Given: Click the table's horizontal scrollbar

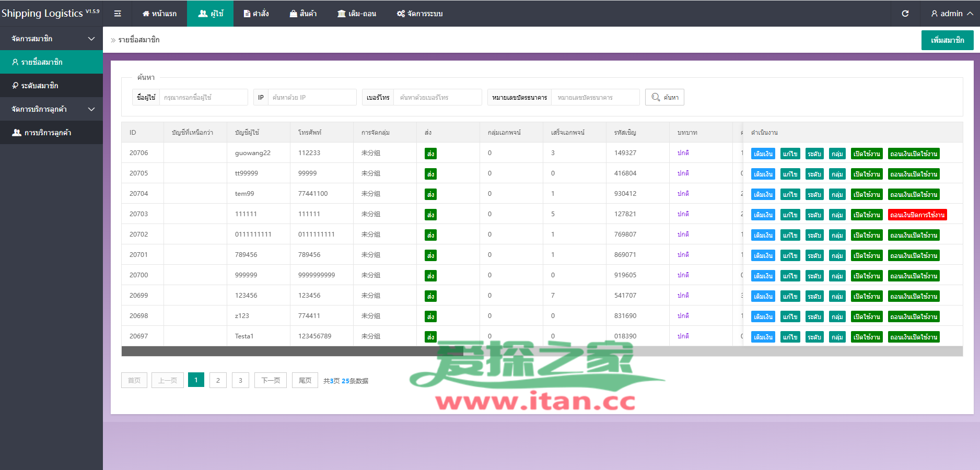Looking at the screenshot, I should click(x=293, y=351).
